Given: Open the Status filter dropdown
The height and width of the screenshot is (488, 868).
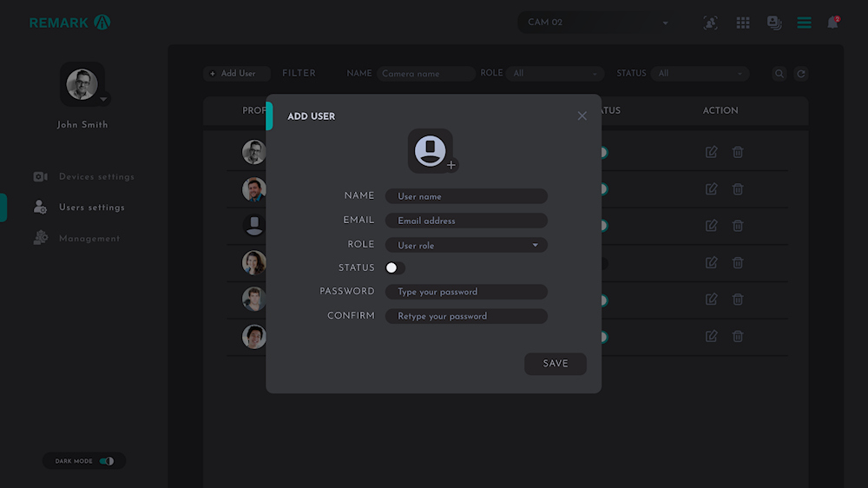Looking at the screenshot, I should [x=700, y=74].
